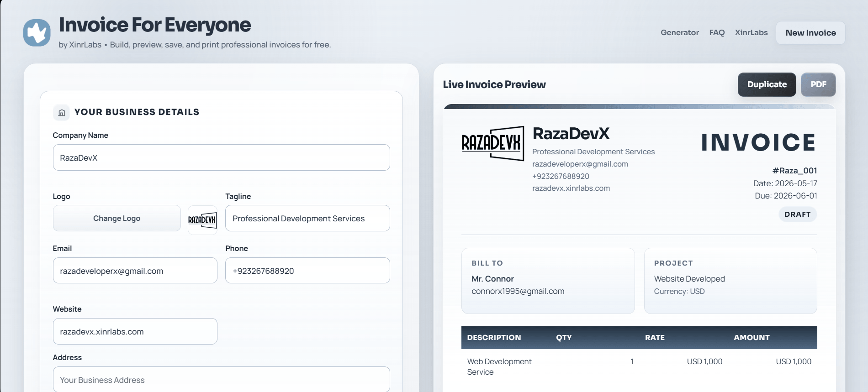
Task: Click the RazaDevX logo thumbnail next to Change Logo
Action: 202,220
